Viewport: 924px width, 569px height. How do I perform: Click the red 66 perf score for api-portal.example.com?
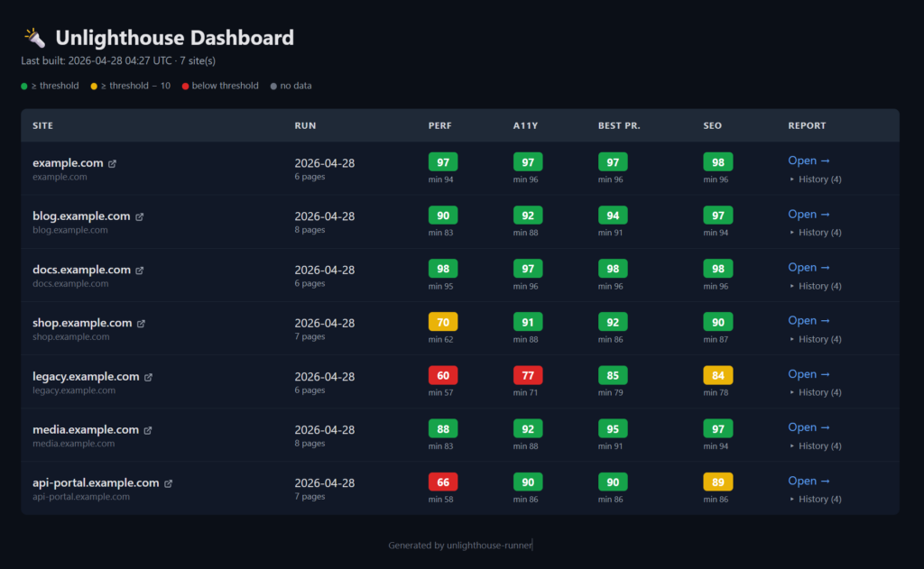pos(443,482)
